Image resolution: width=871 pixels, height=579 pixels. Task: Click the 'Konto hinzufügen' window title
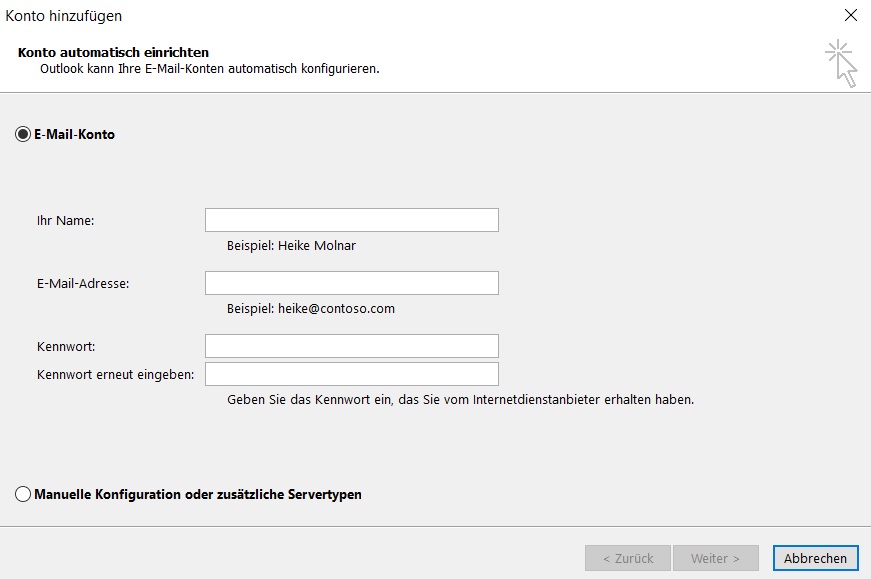click(x=63, y=16)
